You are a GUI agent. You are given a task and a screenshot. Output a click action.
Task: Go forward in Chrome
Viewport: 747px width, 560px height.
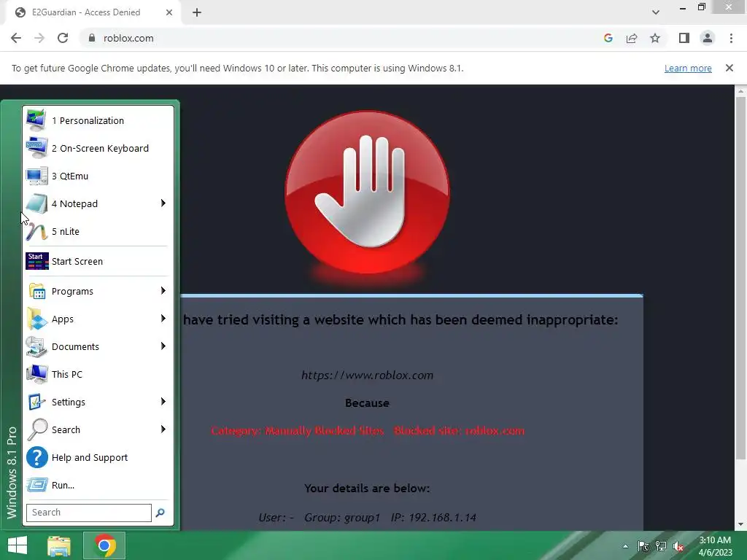point(39,38)
